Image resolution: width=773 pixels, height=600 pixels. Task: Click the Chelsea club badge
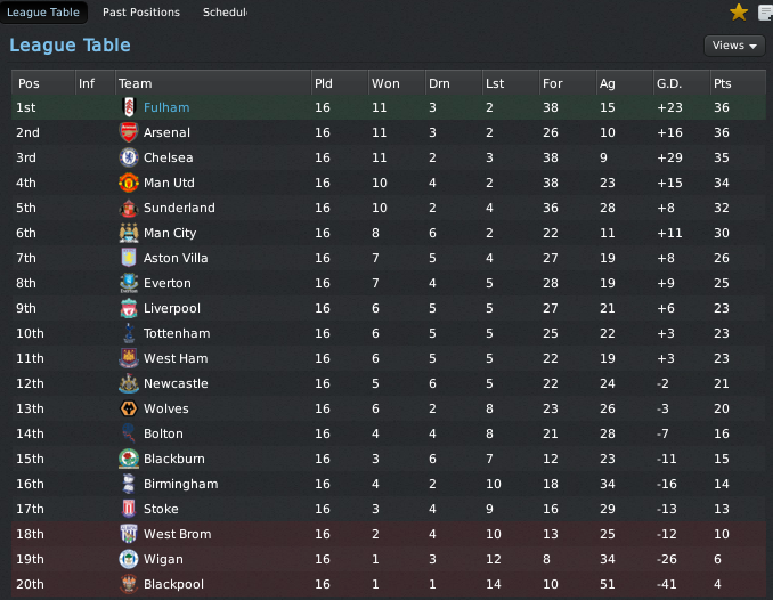(127, 157)
